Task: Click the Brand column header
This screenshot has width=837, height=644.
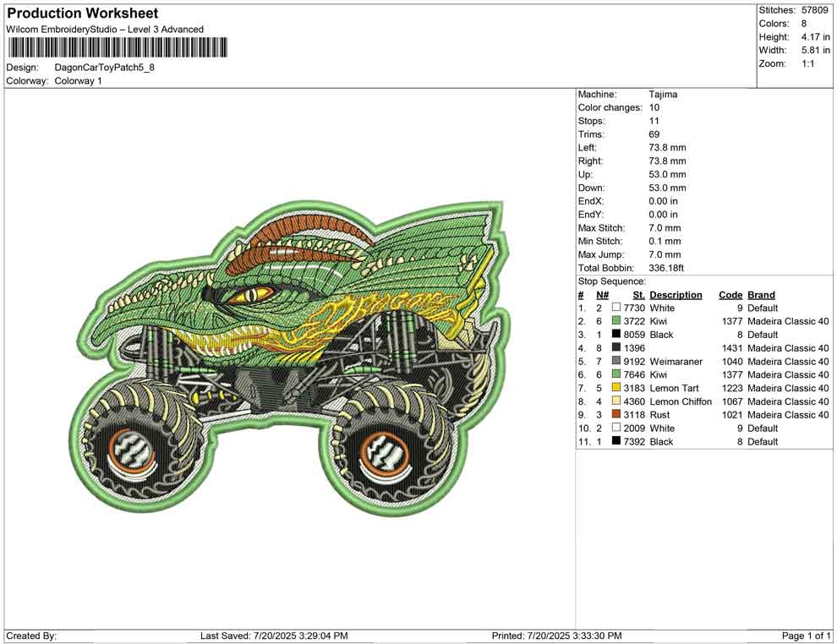Action: click(761, 294)
